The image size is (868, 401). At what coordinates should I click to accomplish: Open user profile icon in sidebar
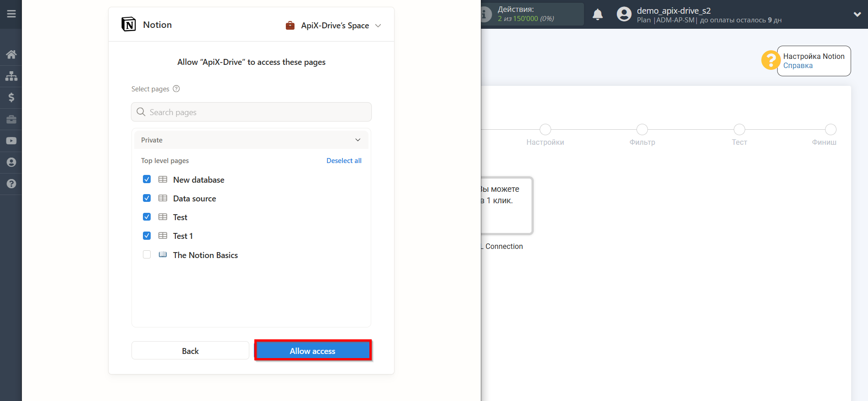(x=11, y=162)
